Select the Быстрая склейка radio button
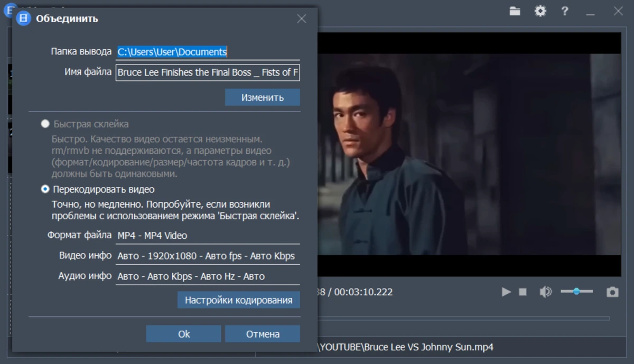 tap(45, 124)
